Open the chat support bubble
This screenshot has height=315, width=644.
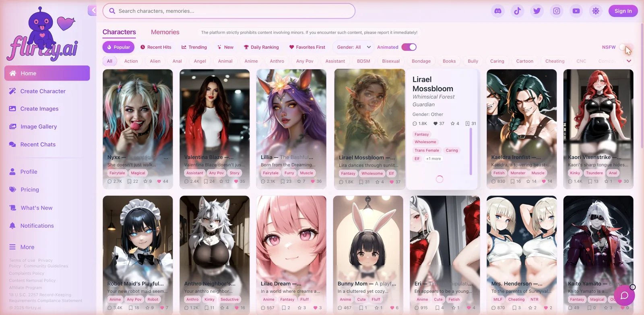coord(624,296)
